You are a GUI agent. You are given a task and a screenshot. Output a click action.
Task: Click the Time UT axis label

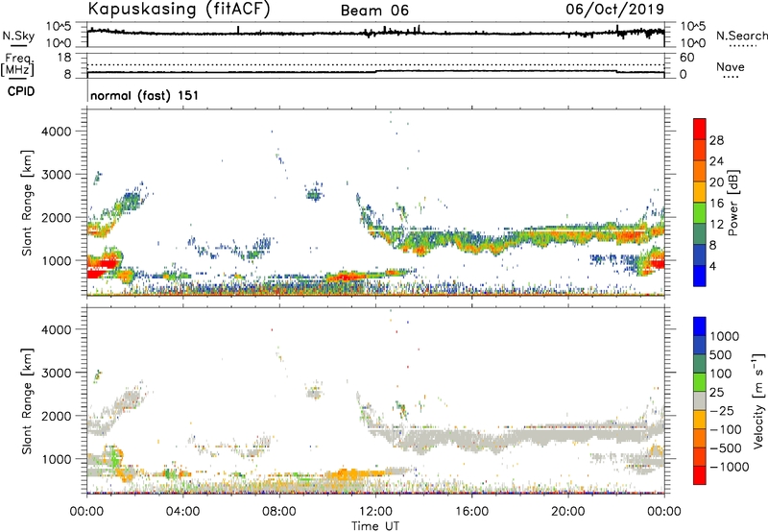[375, 526]
